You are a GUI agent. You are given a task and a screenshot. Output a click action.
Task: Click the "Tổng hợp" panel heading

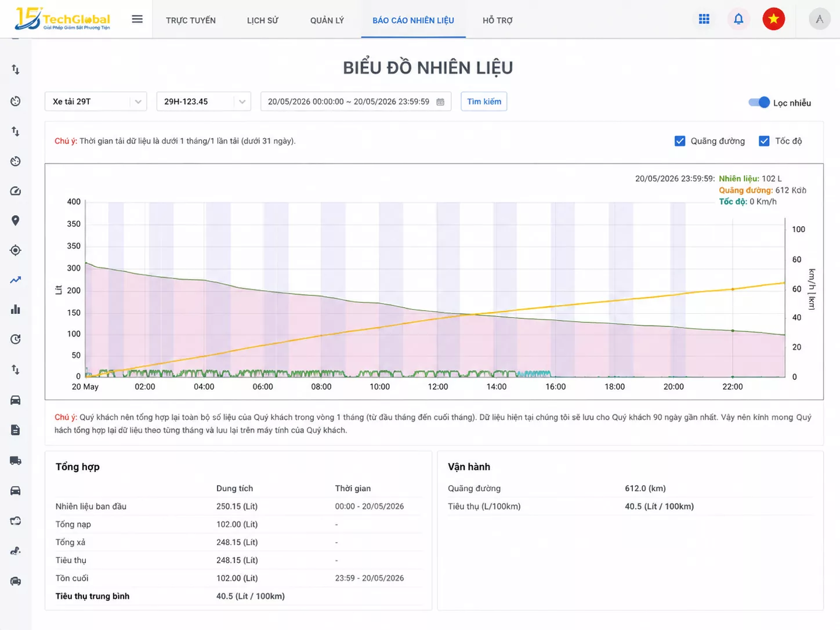coord(78,467)
